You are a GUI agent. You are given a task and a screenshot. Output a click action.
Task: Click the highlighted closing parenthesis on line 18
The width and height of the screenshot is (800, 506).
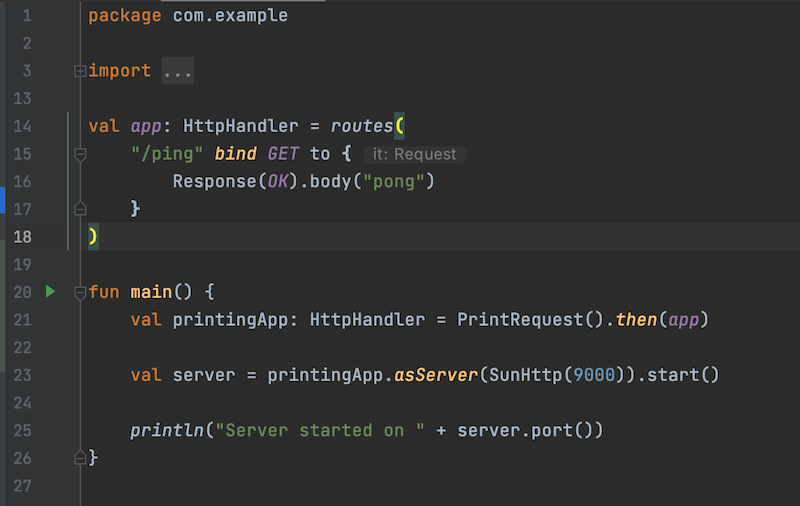point(93,236)
